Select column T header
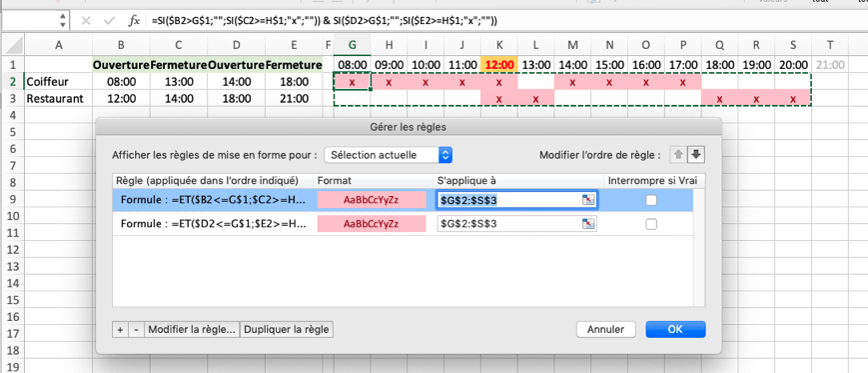 coord(830,45)
